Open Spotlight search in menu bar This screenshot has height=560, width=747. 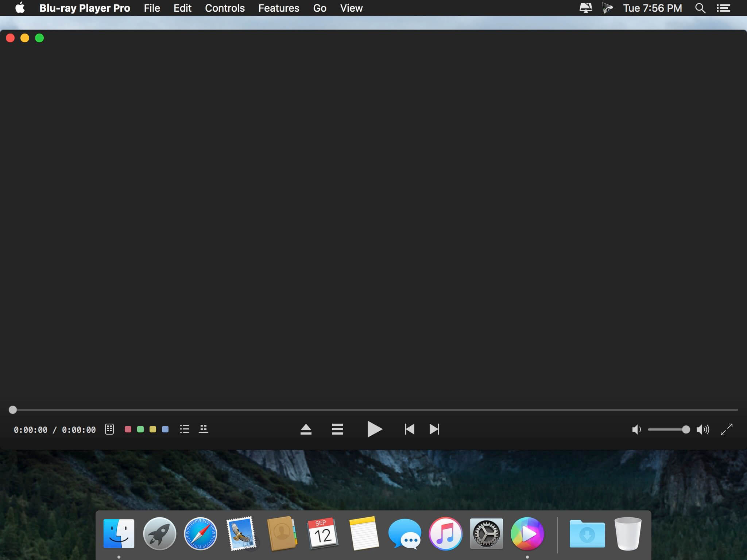point(700,8)
